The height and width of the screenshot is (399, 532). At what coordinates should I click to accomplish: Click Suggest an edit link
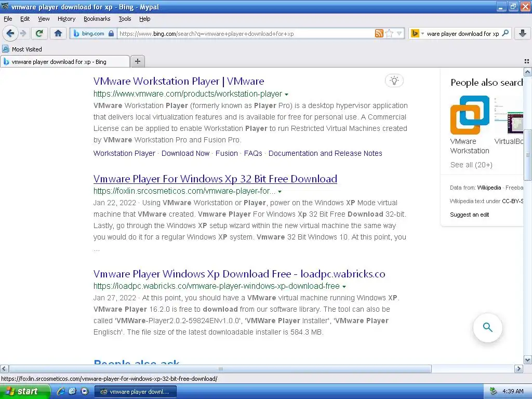469,215
